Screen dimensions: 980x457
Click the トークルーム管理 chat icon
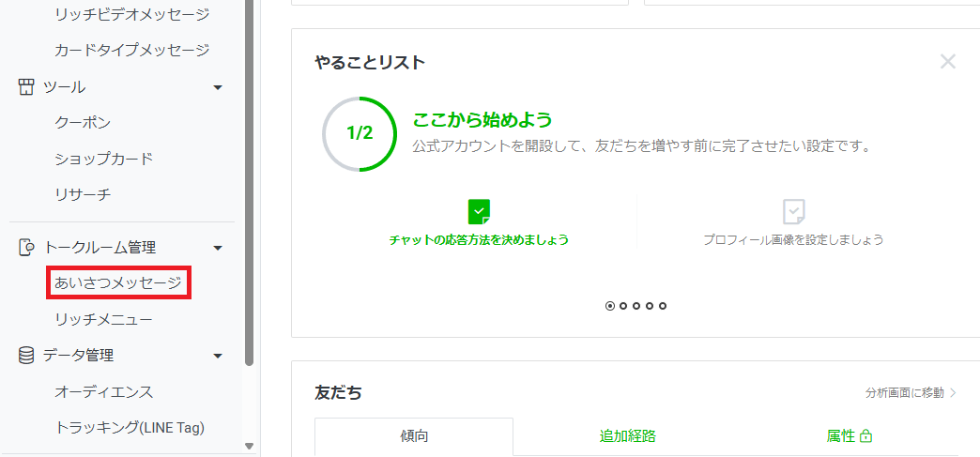26,248
